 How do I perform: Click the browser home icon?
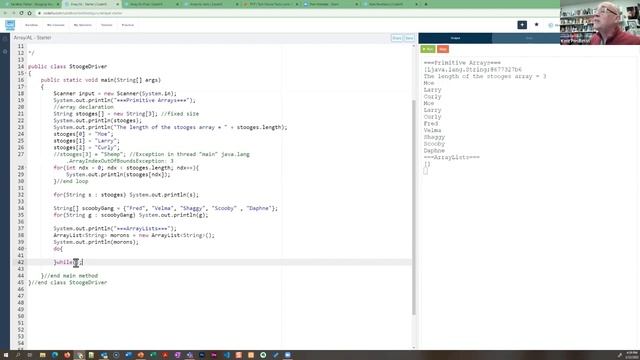coord(29,13)
